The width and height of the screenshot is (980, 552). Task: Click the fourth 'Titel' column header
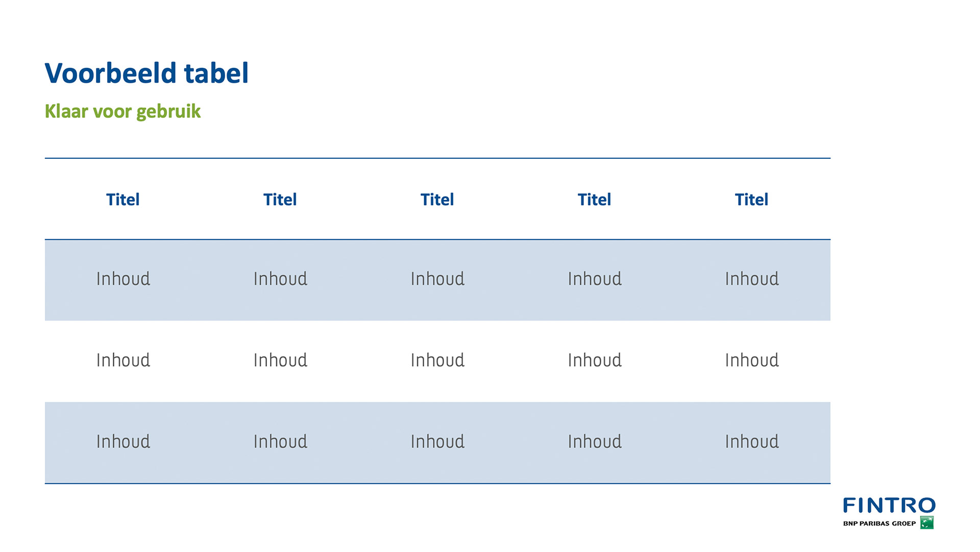(x=594, y=199)
